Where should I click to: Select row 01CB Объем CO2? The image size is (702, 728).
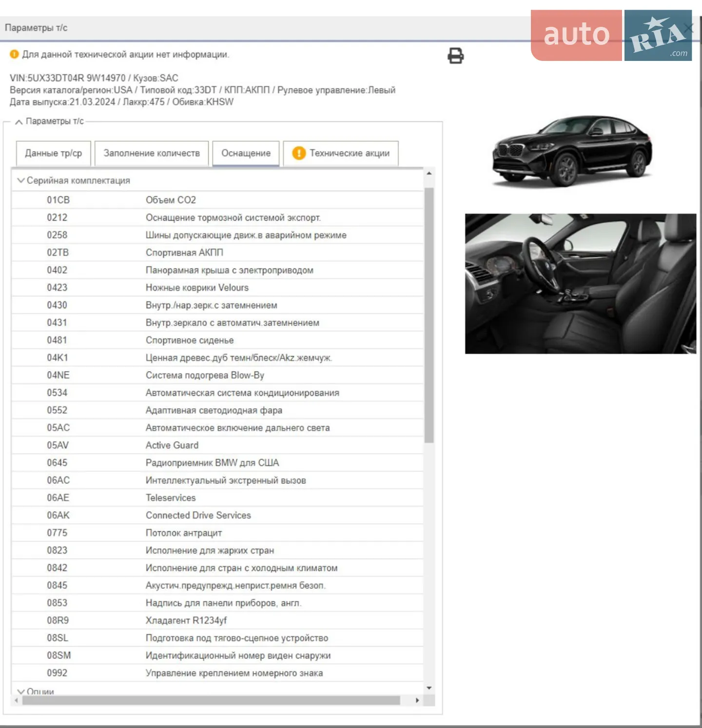[217, 200]
